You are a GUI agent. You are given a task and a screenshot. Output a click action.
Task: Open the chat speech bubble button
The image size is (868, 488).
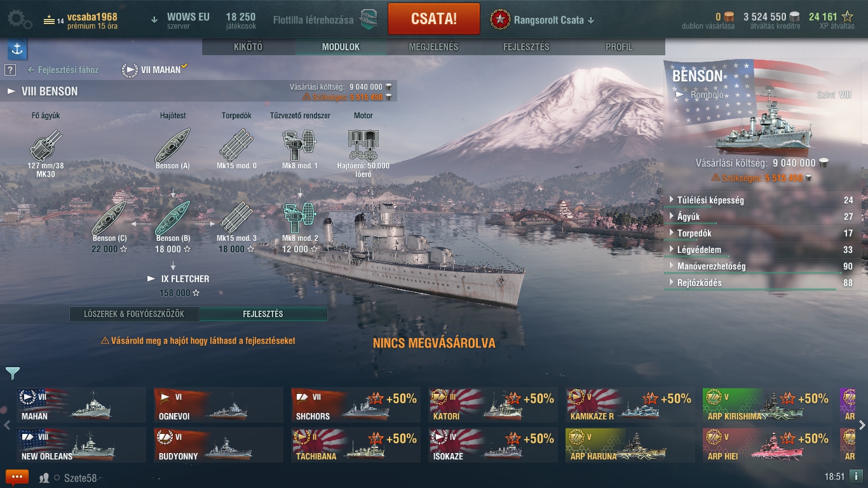point(17,477)
